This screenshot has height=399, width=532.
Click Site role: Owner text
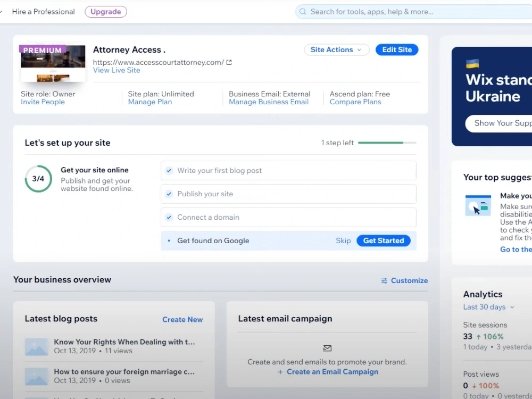(48, 94)
